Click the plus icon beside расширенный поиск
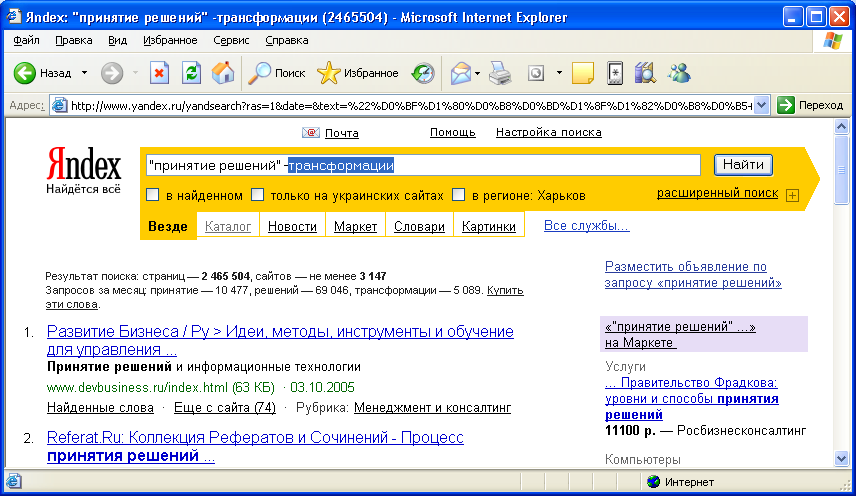This screenshot has width=856, height=496. click(x=793, y=195)
